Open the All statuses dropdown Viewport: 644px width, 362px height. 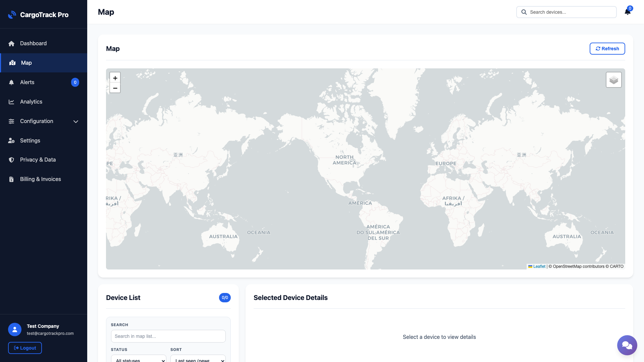(139, 360)
